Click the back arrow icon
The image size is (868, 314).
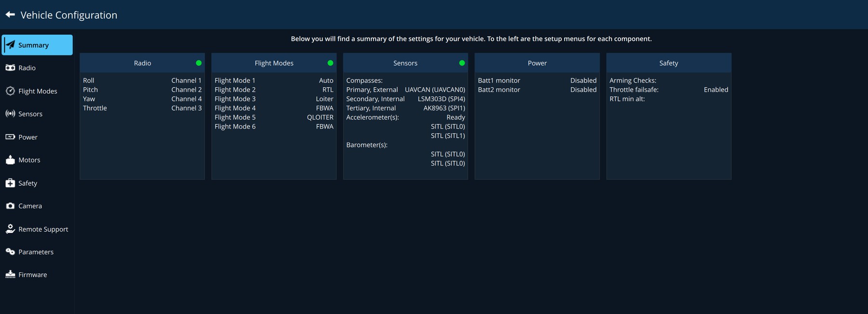[10, 15]
